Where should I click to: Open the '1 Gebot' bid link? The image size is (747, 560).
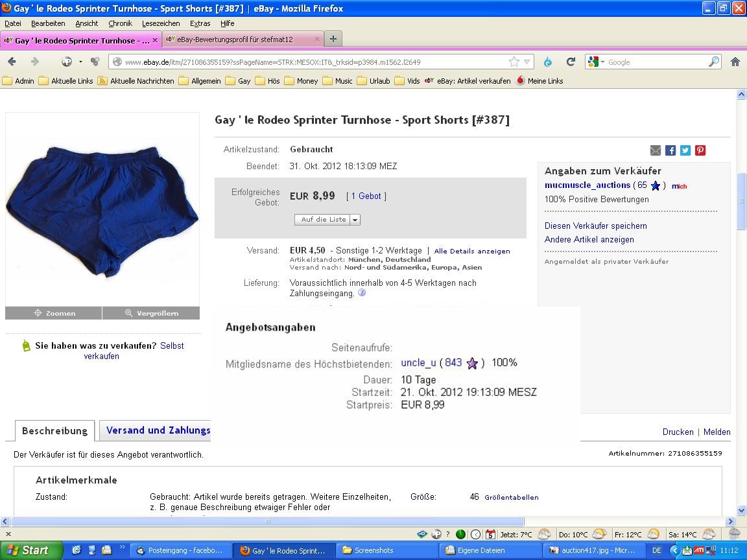click(366, 196)
